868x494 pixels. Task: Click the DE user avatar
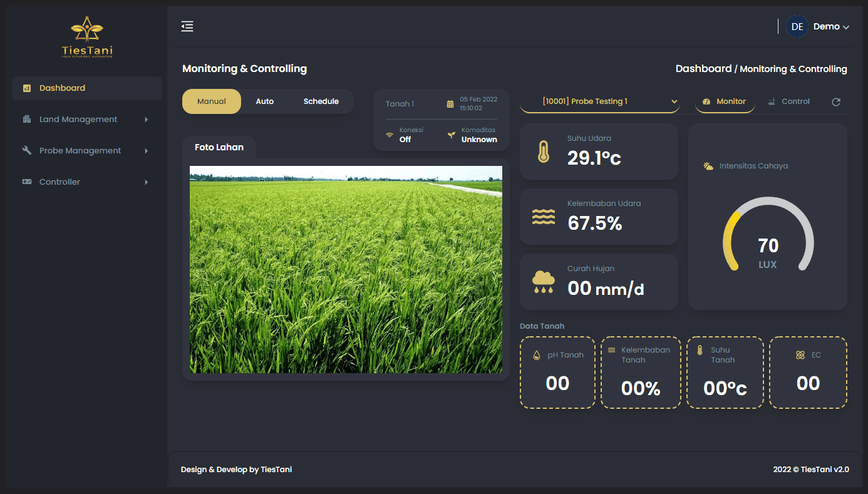tap(797, 26)
